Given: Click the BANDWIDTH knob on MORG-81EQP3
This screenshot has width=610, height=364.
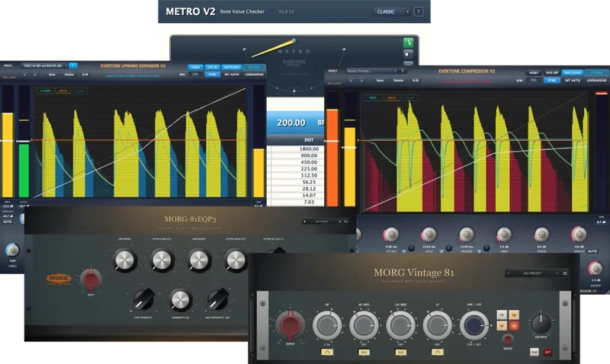Looking at the screenshot, I should pos(180,300).
